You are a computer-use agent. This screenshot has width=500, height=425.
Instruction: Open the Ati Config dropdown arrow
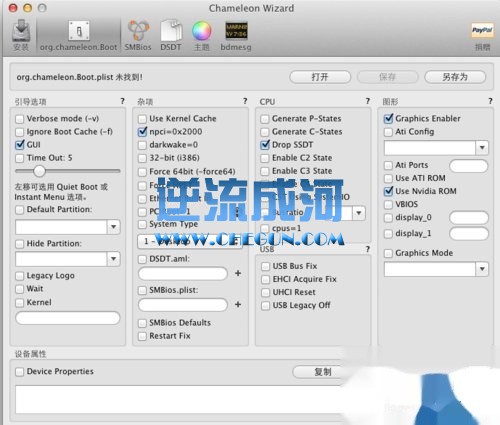tap(482, 148)
